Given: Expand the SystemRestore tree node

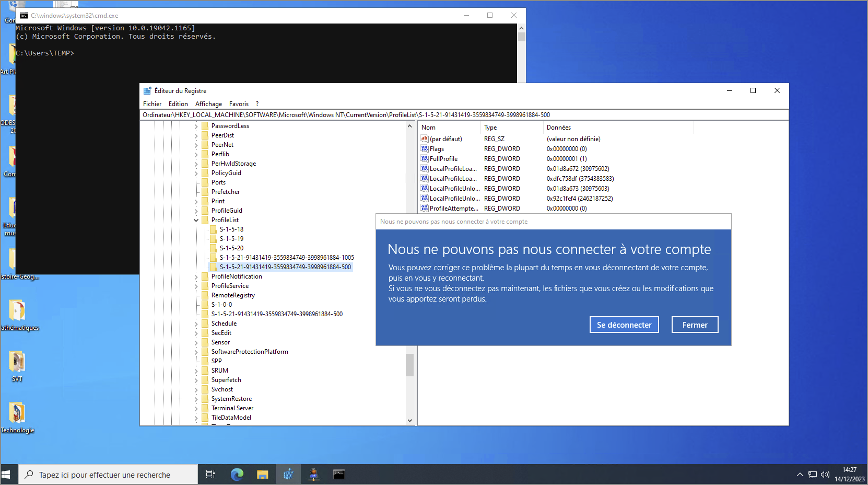Looking at the screenshot, I should click(x=196, y=399).
